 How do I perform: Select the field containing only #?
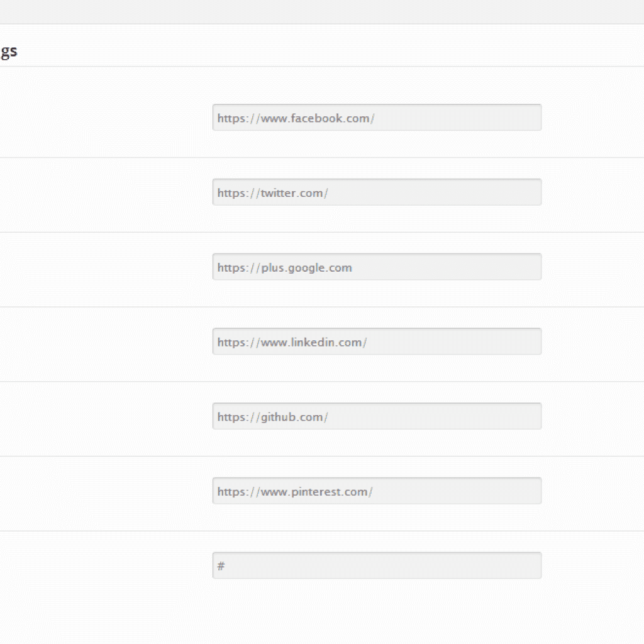(x=377, y=566)
